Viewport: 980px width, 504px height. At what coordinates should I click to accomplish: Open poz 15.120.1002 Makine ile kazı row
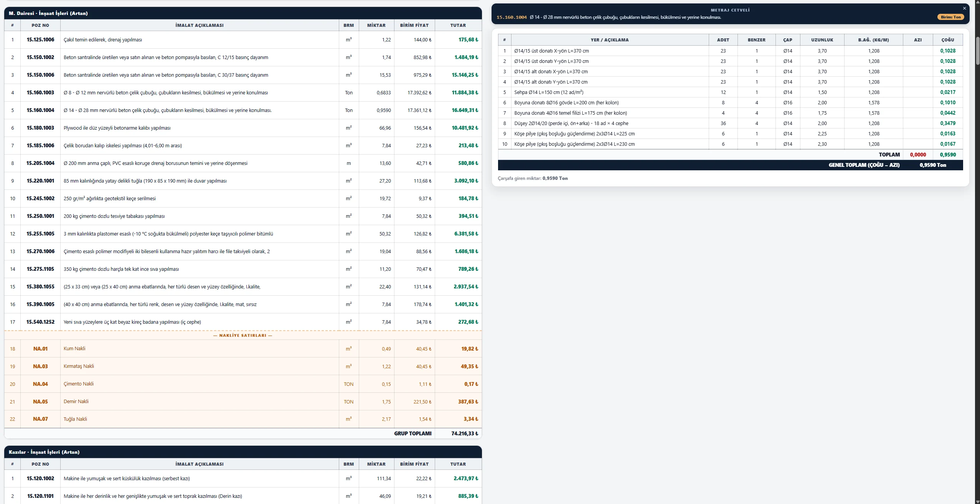coord(243,479)
